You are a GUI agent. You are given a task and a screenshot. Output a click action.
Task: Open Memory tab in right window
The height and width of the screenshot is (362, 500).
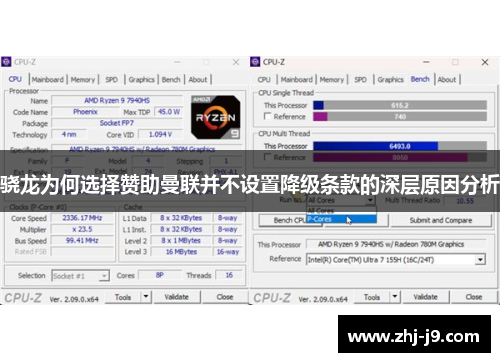pos(332,80)
